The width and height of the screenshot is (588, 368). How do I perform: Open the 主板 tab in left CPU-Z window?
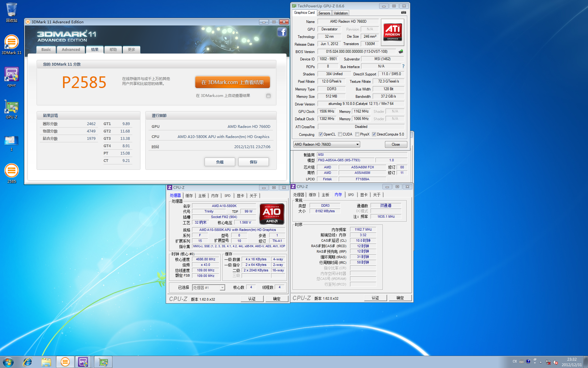pos(202,196)
